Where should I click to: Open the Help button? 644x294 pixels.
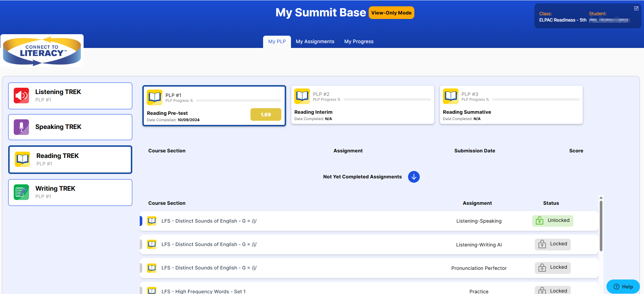pos(623,287)
